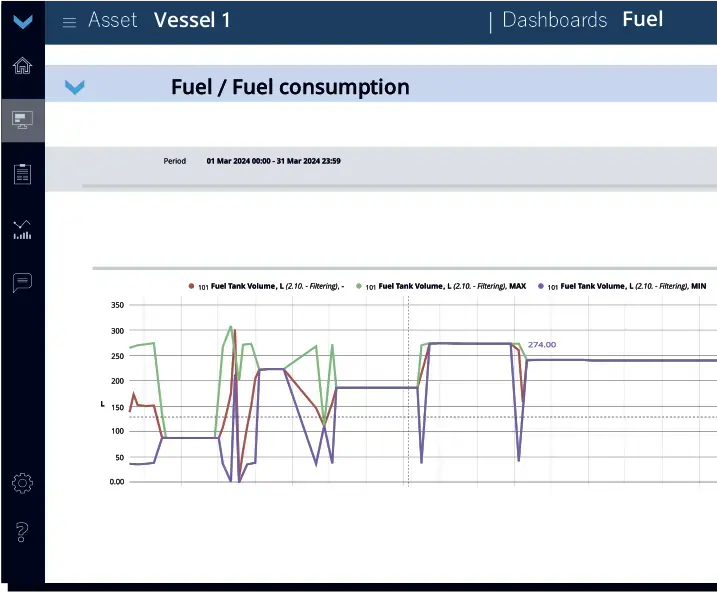This screenshot has width=717, height=594.
Task: Open the analytics chart icon in sidebar
Action: (22, 229)
